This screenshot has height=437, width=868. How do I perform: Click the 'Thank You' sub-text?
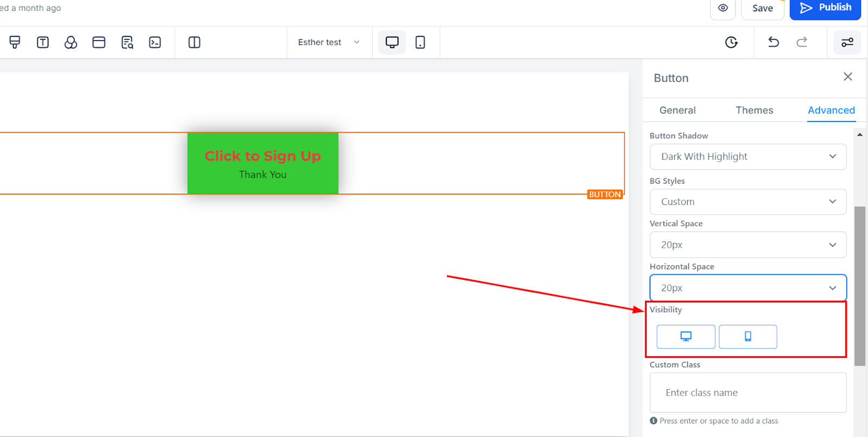263,175
